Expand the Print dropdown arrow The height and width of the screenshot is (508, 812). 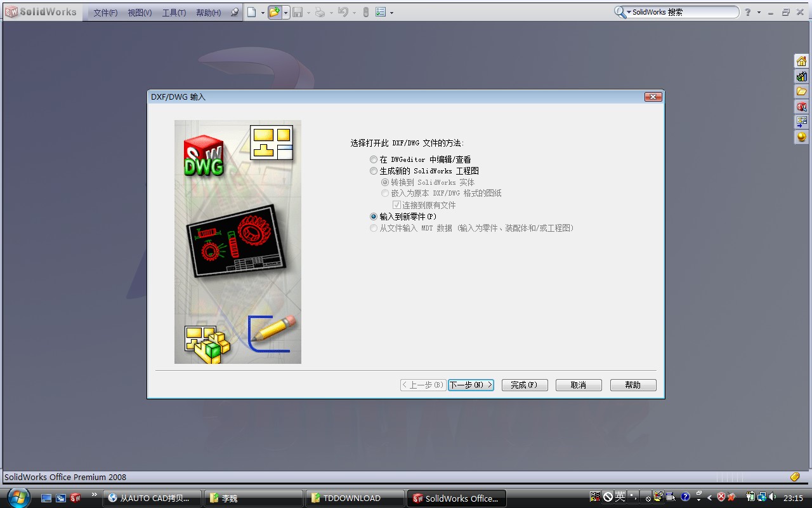point(331,13)
